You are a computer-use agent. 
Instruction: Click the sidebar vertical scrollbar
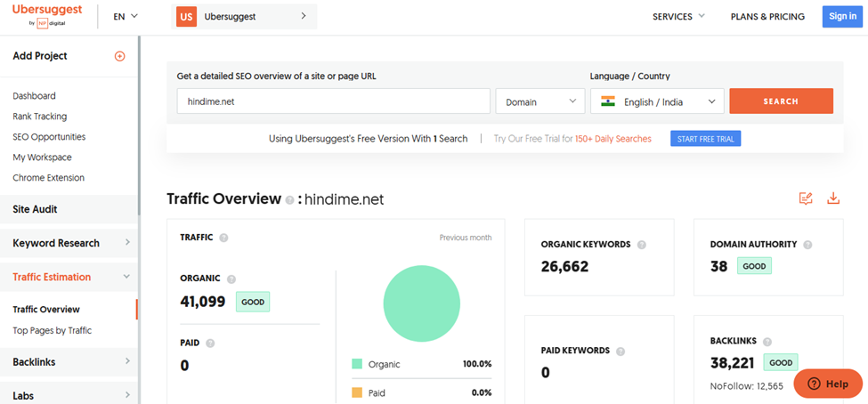tap(139, 126)
